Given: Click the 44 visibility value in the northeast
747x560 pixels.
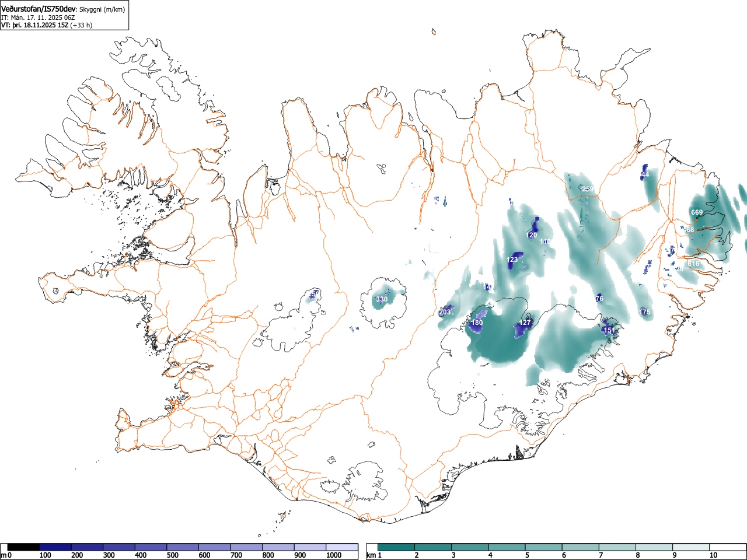Looking at the screenshot, I should pos(645,174).
